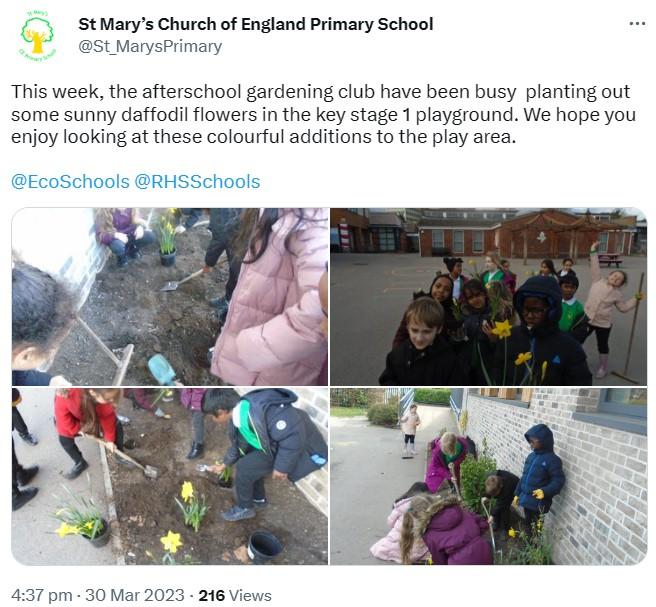The height and width of the screenshot is (607, 656).
Task: Click the potted daffodil in bottom-left photo
Action: pos(85,523)
